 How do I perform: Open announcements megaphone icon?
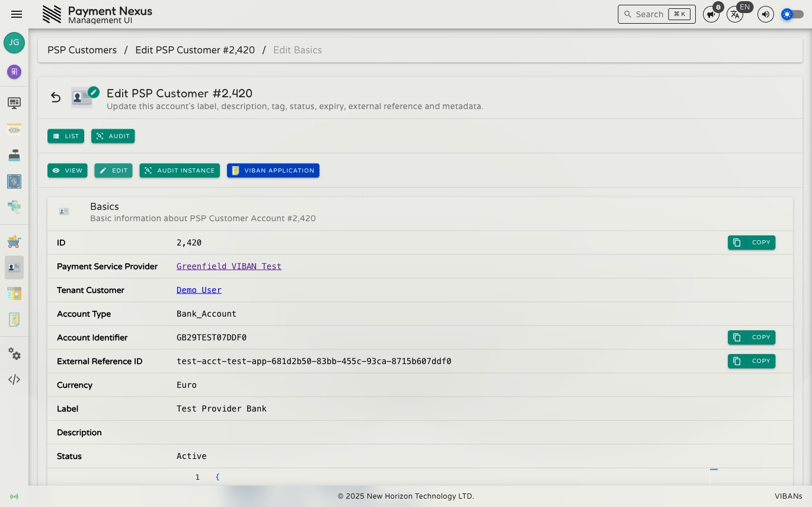click(711, 14)
